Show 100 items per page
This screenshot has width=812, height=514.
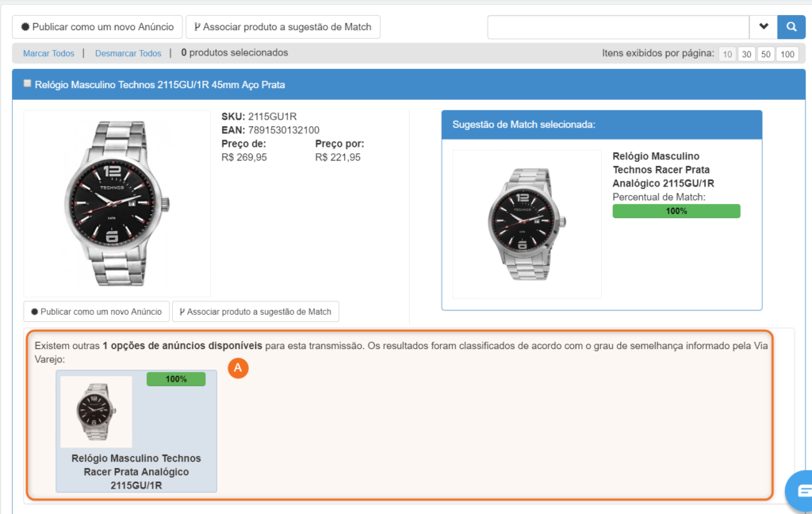click(787, 54)
